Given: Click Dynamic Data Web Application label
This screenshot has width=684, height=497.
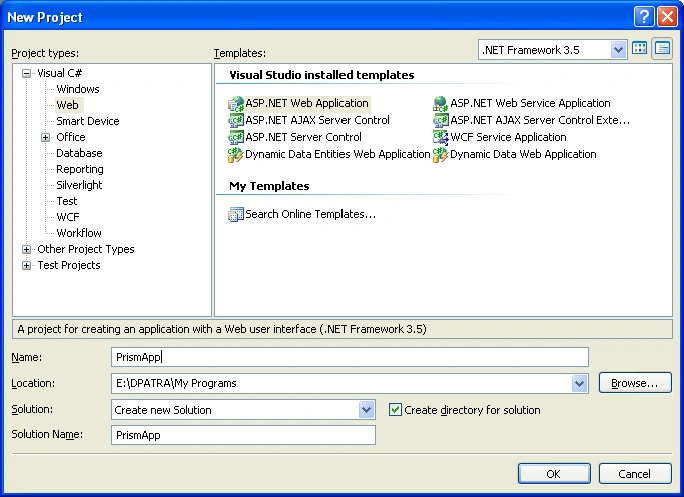Looking at the screenshot, I should click(523, 154).
